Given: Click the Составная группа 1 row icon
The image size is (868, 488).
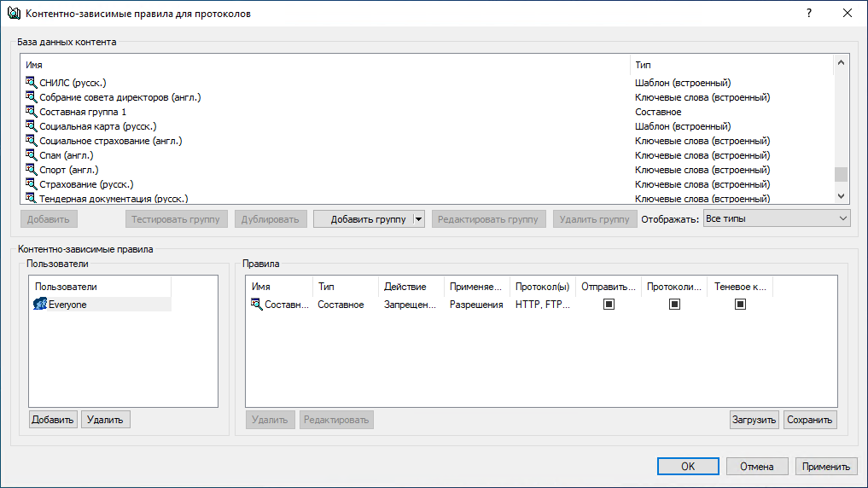Looking at the screenshot, I should [31, 111].
